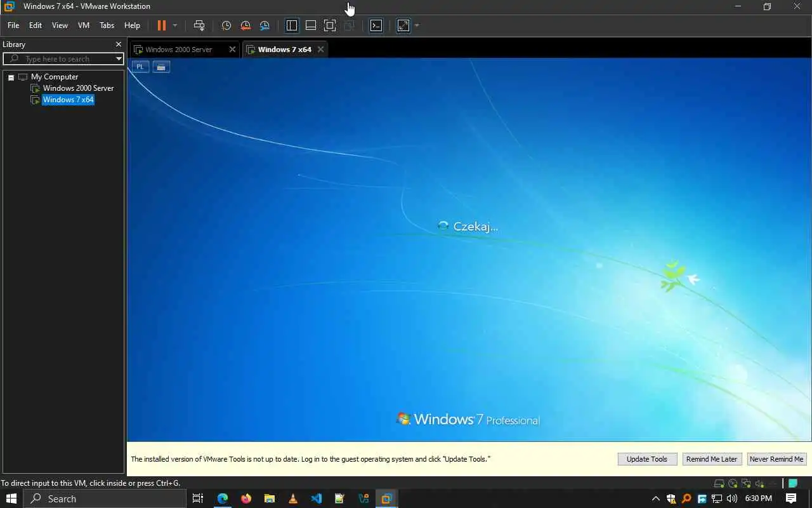Close the Windows 7 x64 tab
The image size is (812, 508).
pos(320,50)
